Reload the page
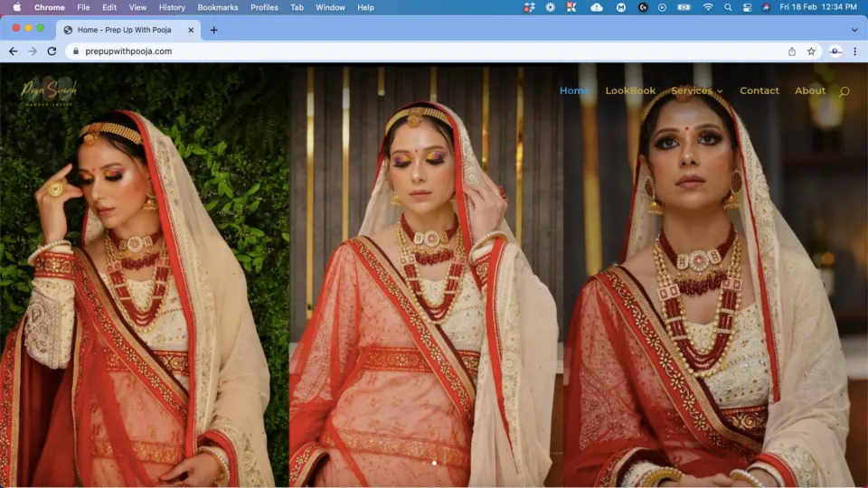Image resolution: width=868 pixels, height=488 pixels. click(52, 52)
